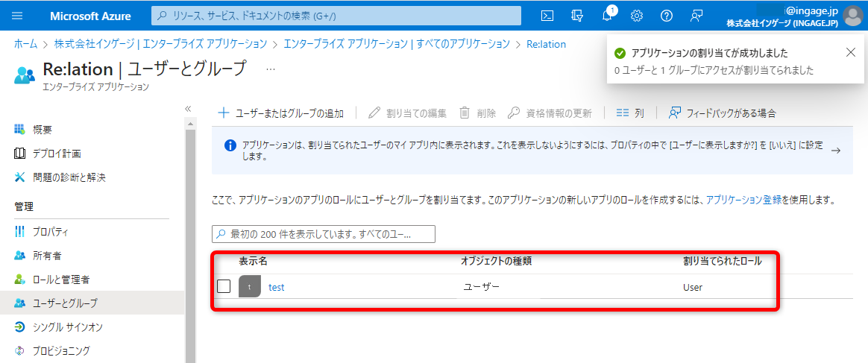Click the User role cell
Image resolution: width=868 pixels, height=363 pixels.
(693, 287)
